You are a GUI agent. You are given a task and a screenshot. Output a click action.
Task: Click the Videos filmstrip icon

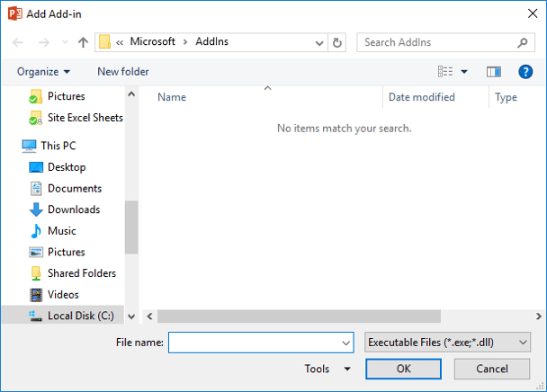pos(36,295)
